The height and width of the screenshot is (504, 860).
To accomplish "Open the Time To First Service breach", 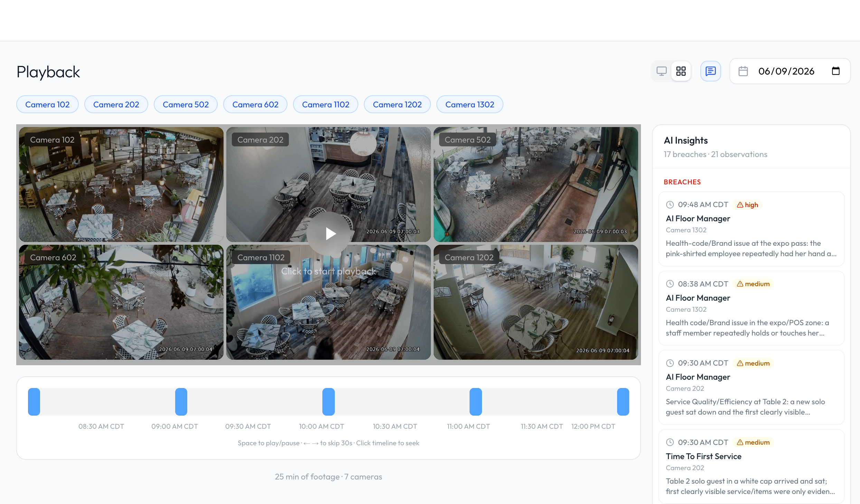I will pos(751,466).
